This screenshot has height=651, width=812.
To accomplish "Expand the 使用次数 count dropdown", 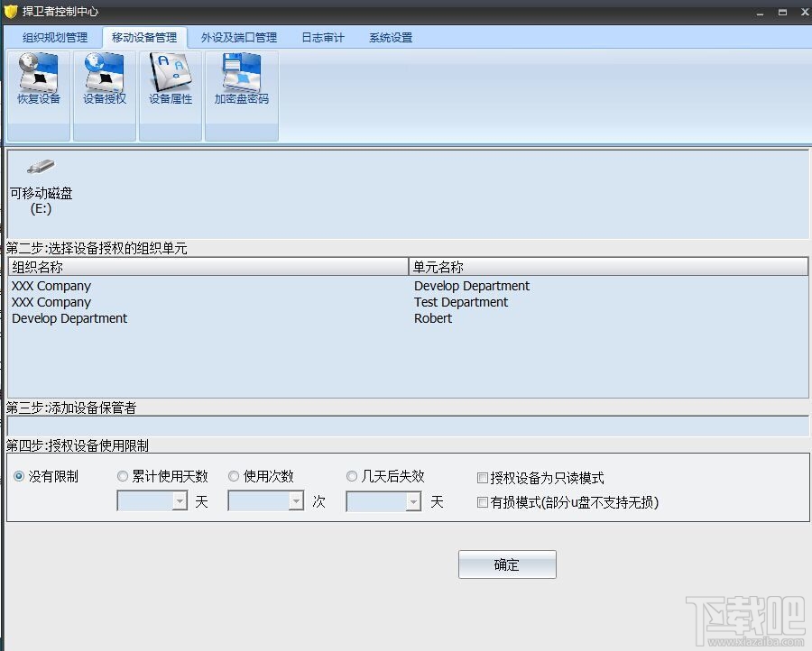I will 296,501.
